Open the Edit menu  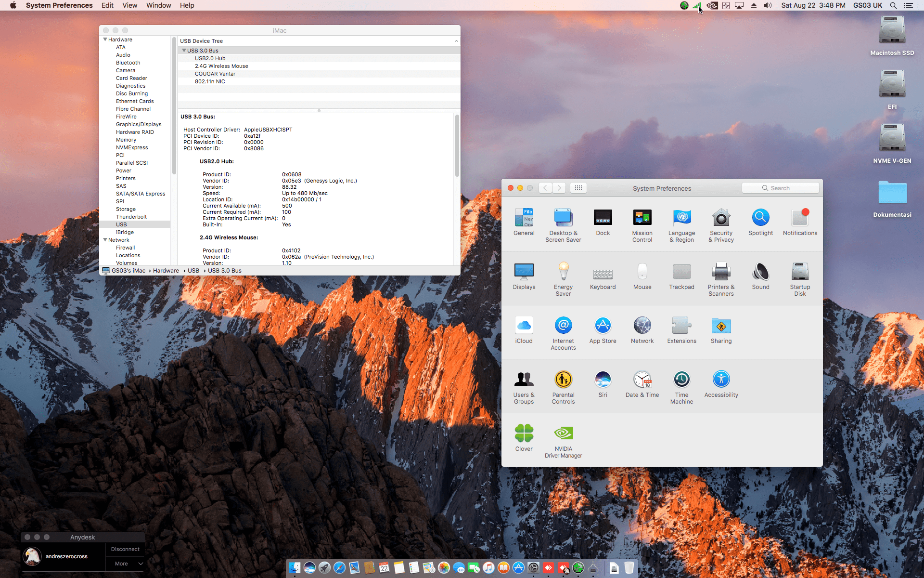pyautogui.click(x=107, y=5)
